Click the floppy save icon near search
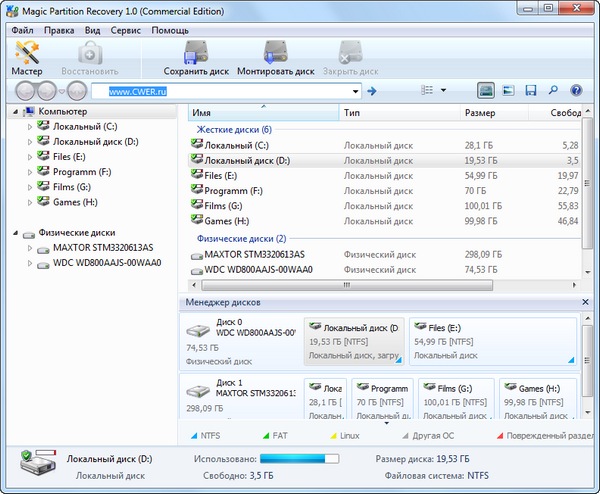 point(531,91)
